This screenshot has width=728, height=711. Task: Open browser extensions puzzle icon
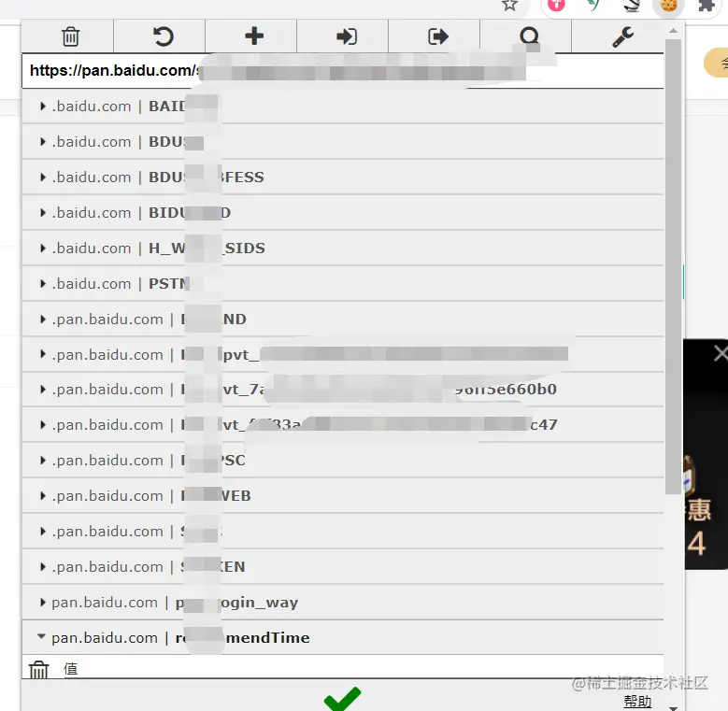[x=707, y=6]
